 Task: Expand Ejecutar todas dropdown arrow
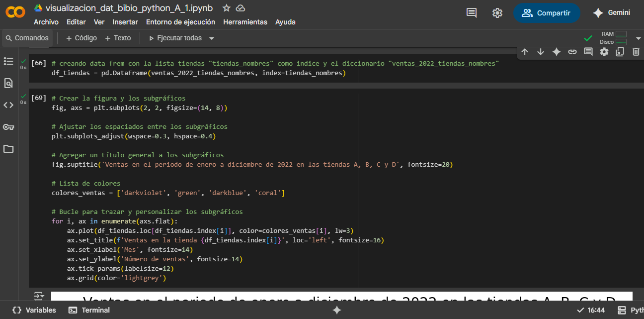[212, 38]
